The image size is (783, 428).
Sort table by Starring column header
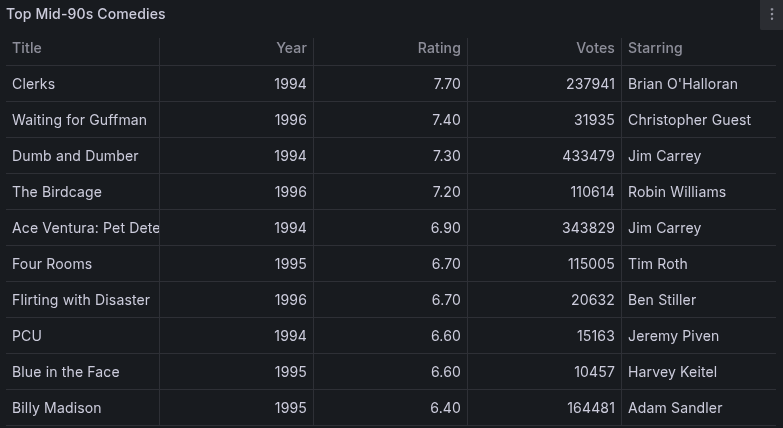[x=655, y=48]
